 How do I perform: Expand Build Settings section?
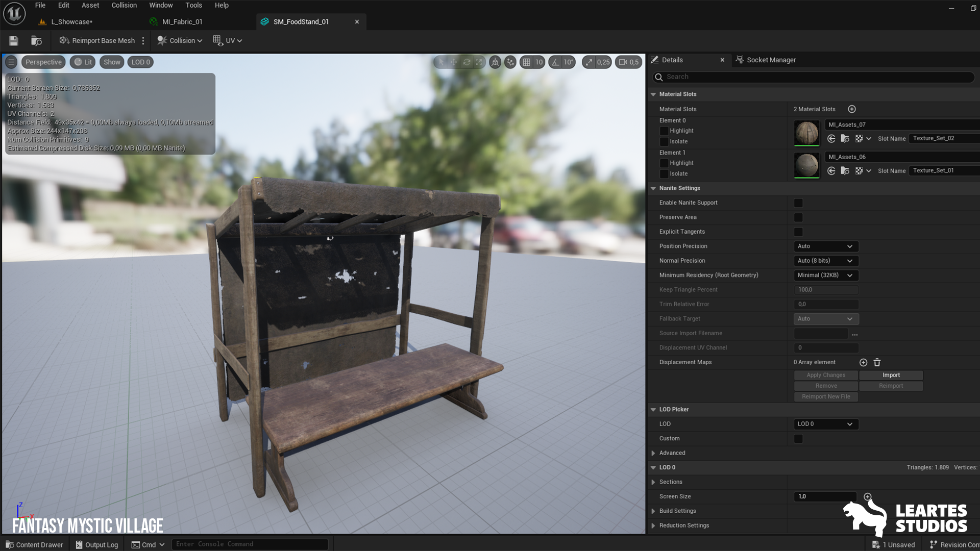(653, 511)
